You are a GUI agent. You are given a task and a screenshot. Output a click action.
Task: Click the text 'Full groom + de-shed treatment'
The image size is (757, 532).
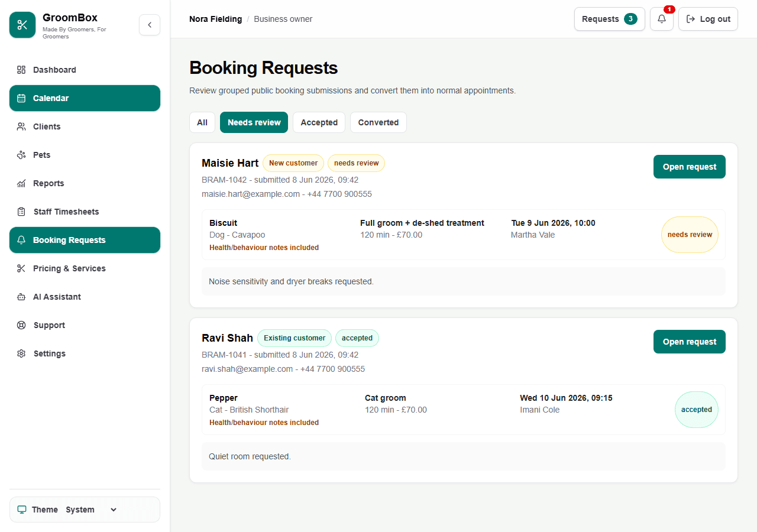(422, 223)
